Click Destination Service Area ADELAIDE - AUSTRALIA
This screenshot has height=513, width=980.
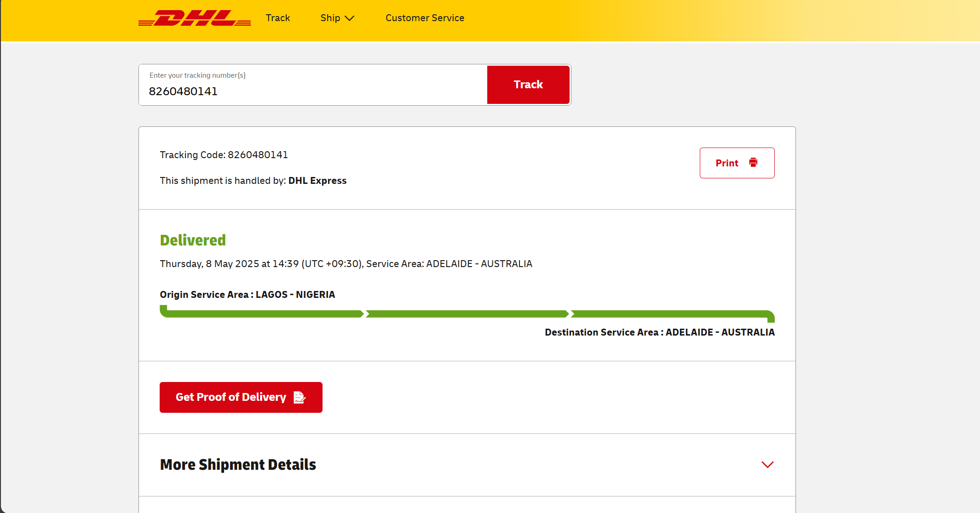[660, 332]
